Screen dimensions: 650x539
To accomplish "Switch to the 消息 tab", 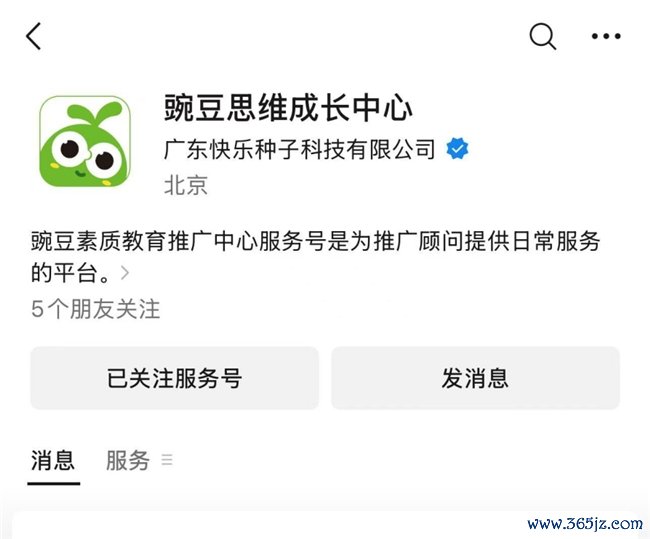I will tap(53, 460).
